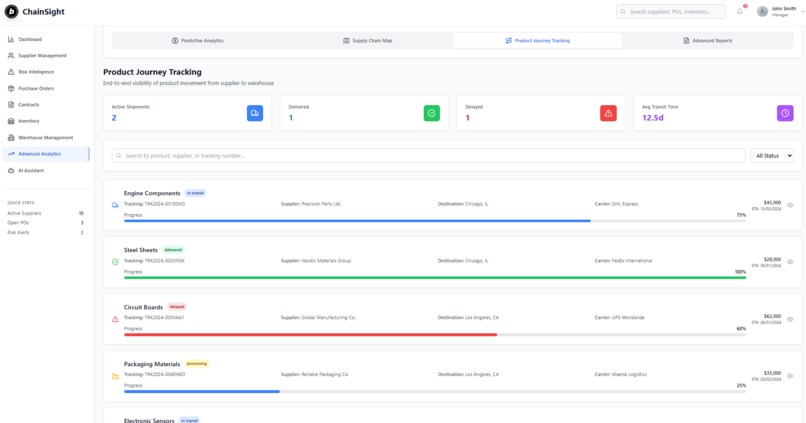Go to Risk Intelligence
The image size is (806, 423).
click(45, 72)
